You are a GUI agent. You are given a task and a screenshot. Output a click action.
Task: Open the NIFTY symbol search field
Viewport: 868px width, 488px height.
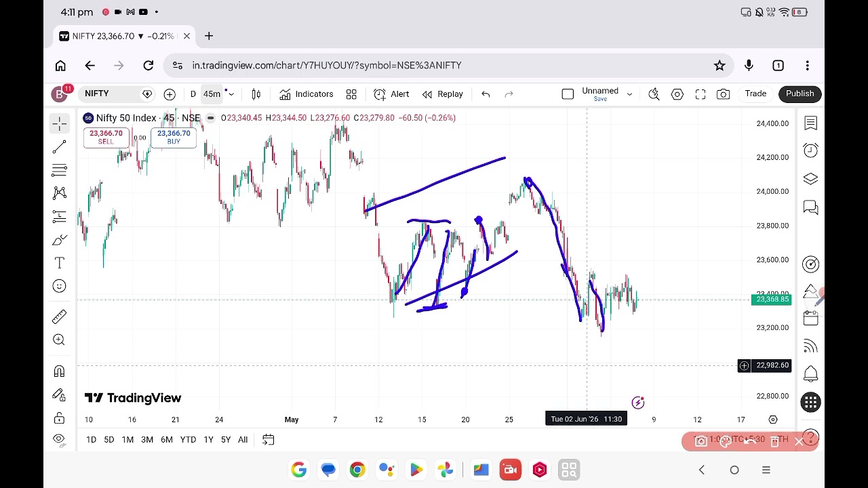coord(116,94)
